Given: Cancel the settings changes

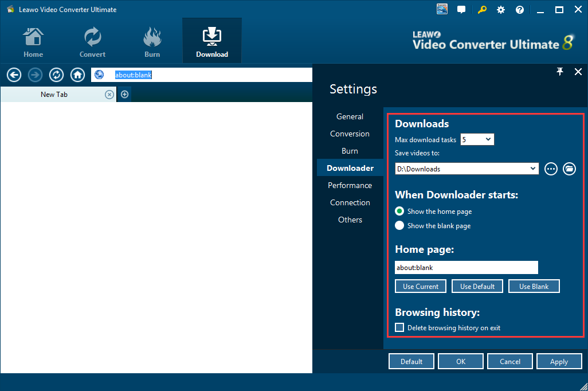Looking at the screenshot, I should pyautogui.click(x=509, y=361).
